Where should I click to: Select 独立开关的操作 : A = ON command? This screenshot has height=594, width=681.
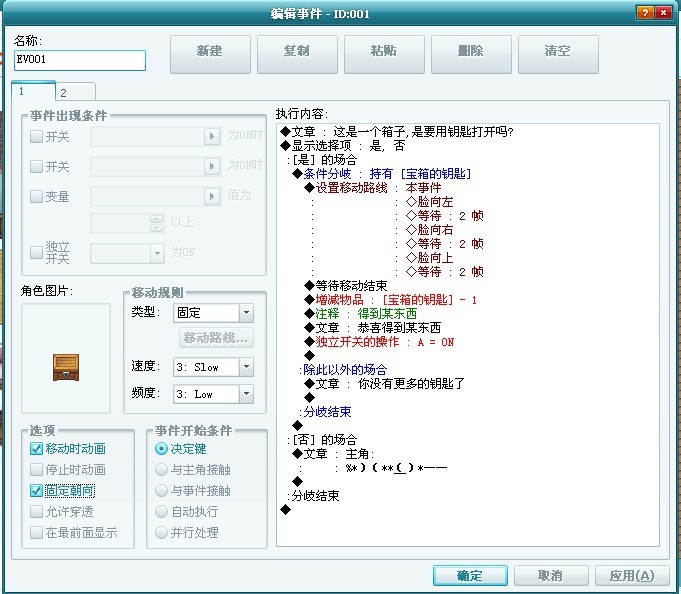pos(379,342)
